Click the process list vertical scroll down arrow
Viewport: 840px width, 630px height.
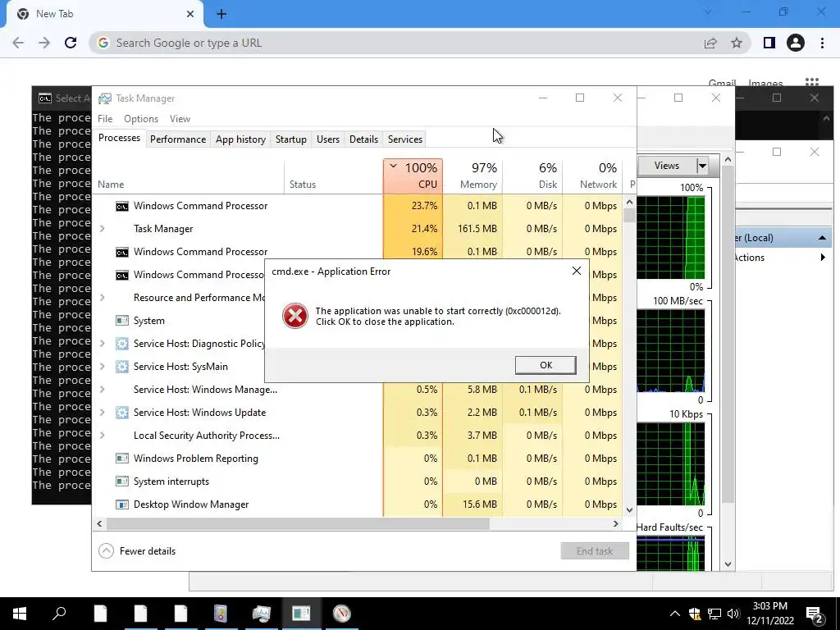point(629,510)
